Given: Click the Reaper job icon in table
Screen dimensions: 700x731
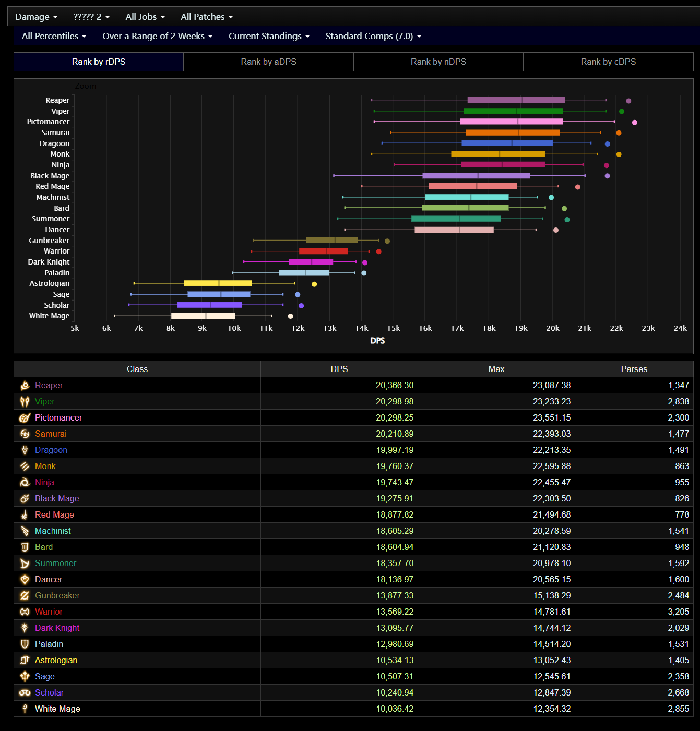Looking at the screenshot, I should (x=25, y=386).
